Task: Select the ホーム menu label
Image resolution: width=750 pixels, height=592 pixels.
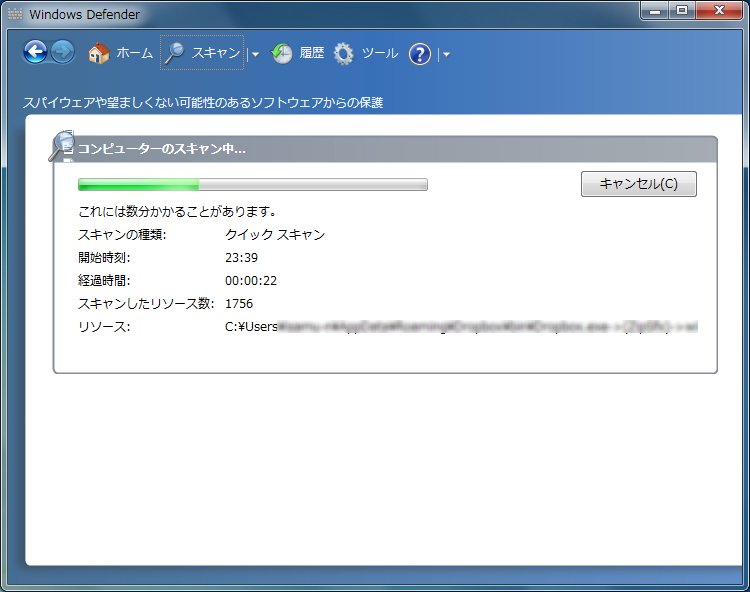Action: click(x=134, y=53)
